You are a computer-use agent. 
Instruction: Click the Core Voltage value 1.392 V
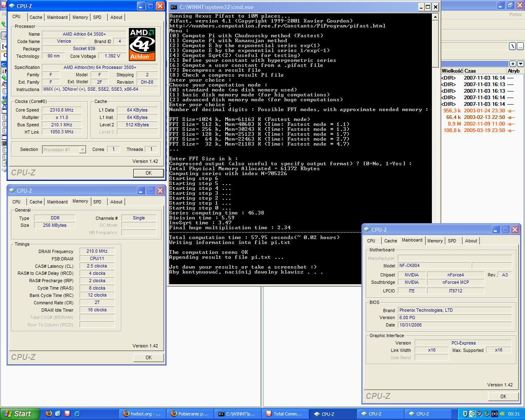[112, 56]
